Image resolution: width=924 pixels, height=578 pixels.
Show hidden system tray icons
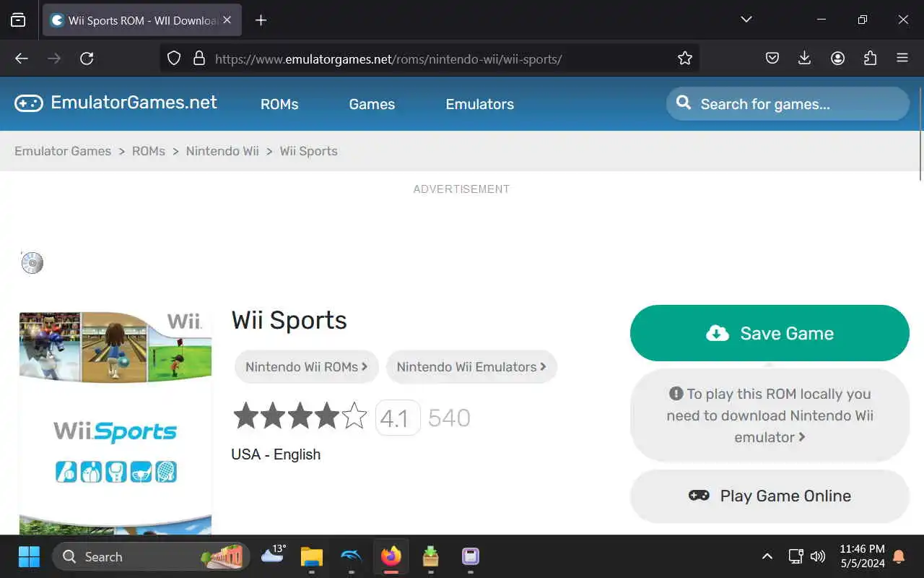point(767,556)
